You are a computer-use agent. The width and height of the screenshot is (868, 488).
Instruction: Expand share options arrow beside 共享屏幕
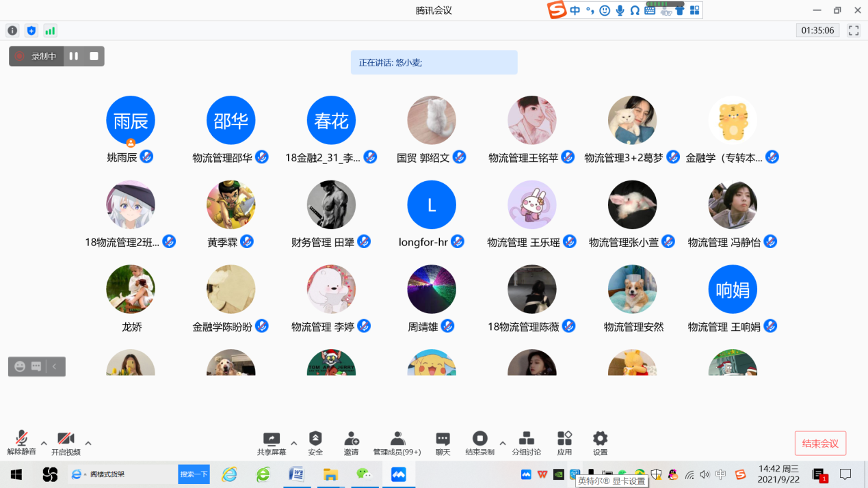(294, 443)
